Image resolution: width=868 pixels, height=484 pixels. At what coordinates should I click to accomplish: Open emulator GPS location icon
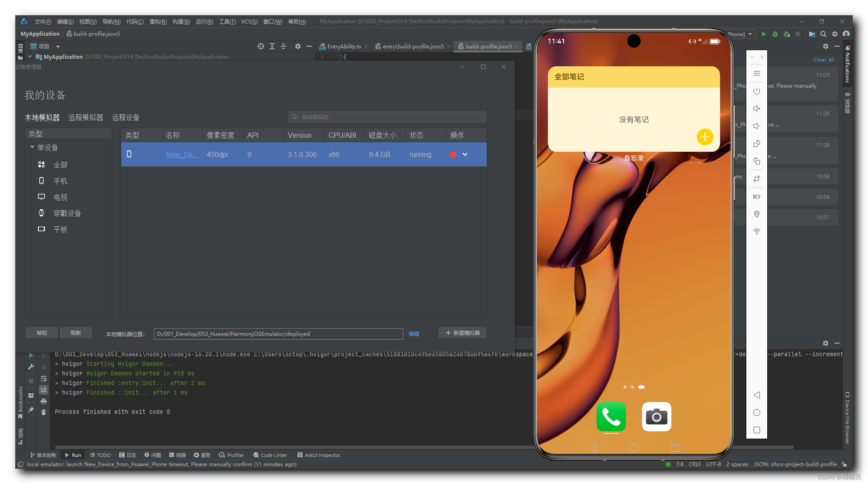[x=757, y=214]
